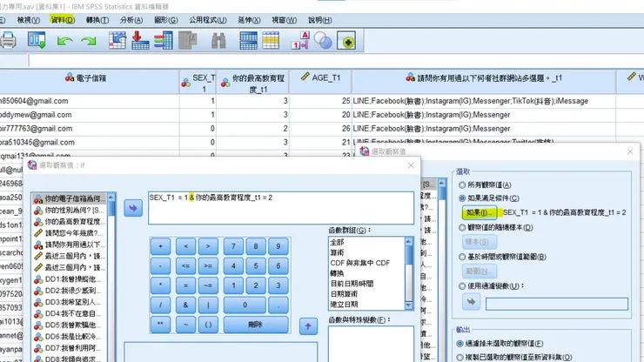Select 全部 in function group list
644x362 pixels.
pyautogui.click(x=337, y=243)
